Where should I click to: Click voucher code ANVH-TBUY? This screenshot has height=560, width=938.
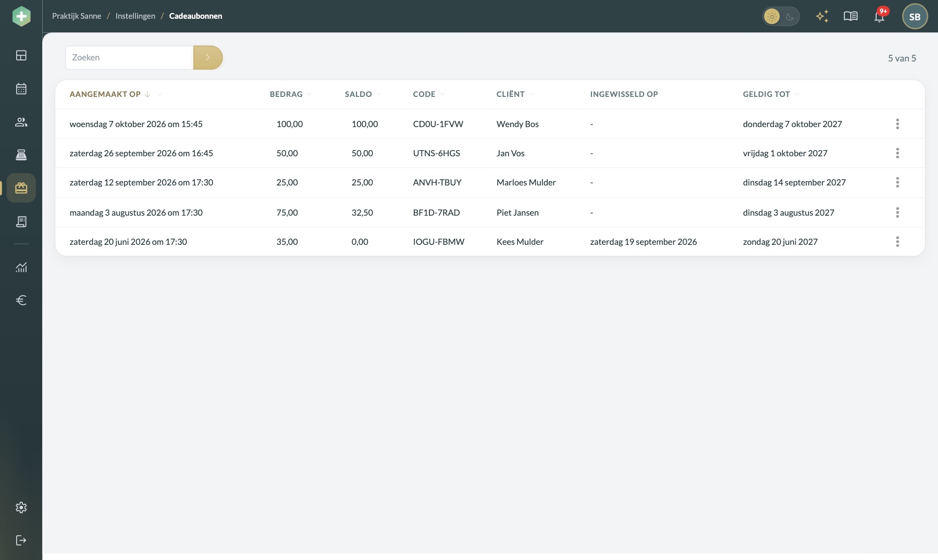pos(437,182)
